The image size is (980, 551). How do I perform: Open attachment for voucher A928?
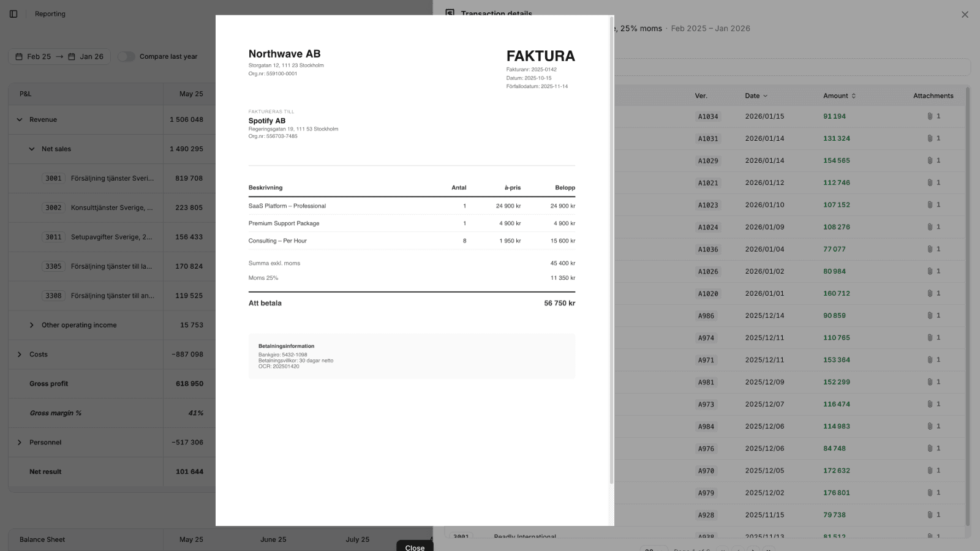[x=933, y=515]
